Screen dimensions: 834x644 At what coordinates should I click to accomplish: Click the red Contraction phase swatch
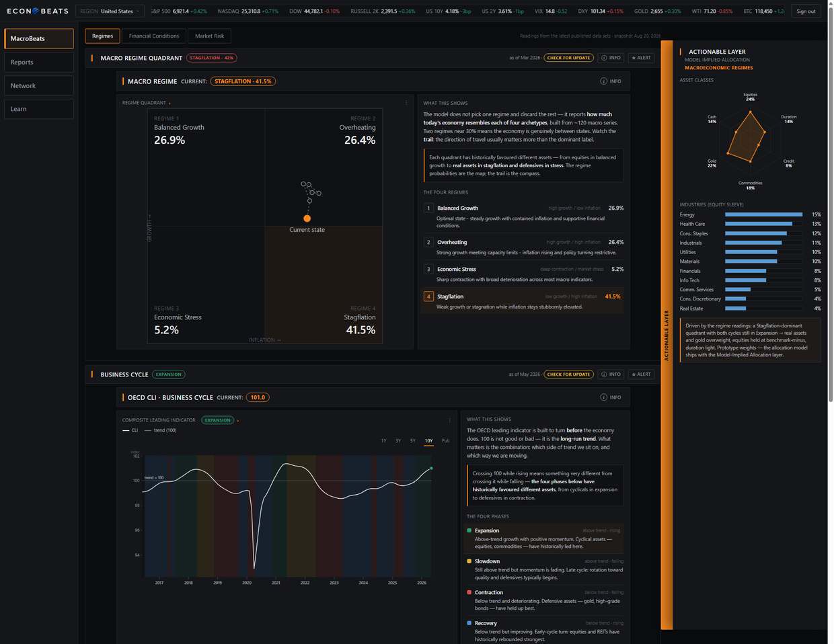click(469, 592)
